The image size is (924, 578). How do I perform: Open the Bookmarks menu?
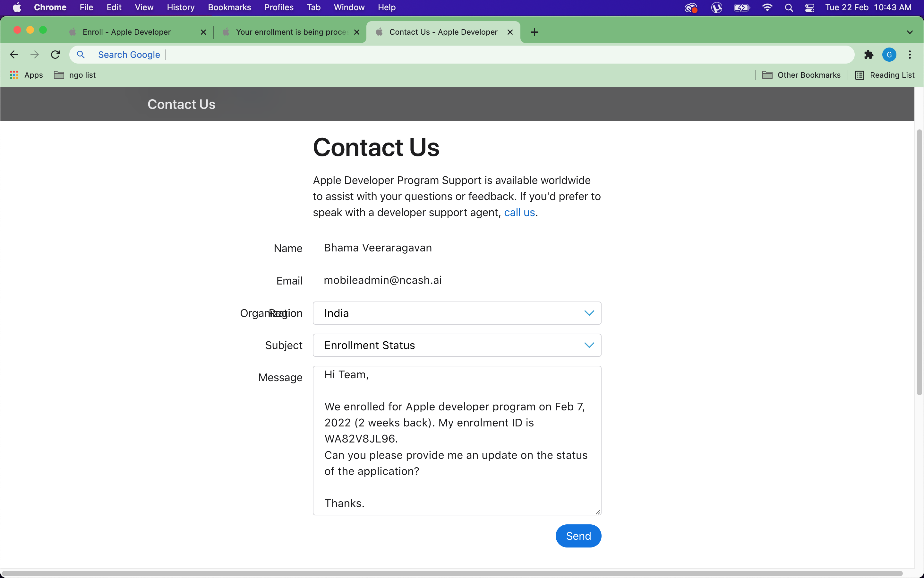tap(229, 7)
